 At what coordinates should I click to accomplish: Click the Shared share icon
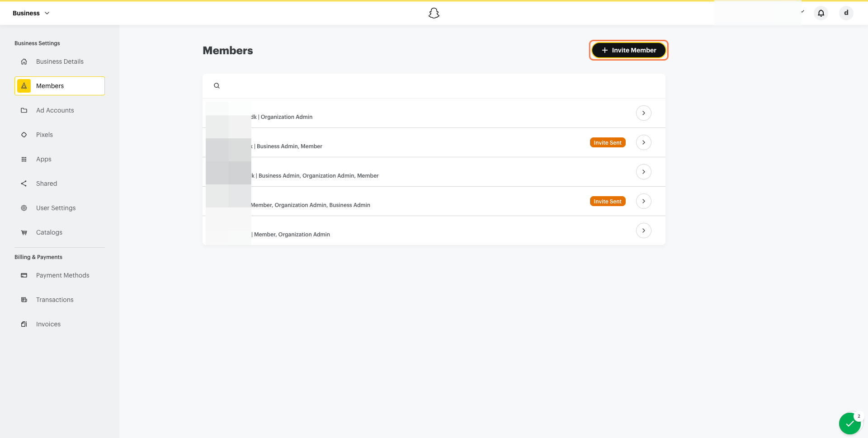(x=24, y=184)
